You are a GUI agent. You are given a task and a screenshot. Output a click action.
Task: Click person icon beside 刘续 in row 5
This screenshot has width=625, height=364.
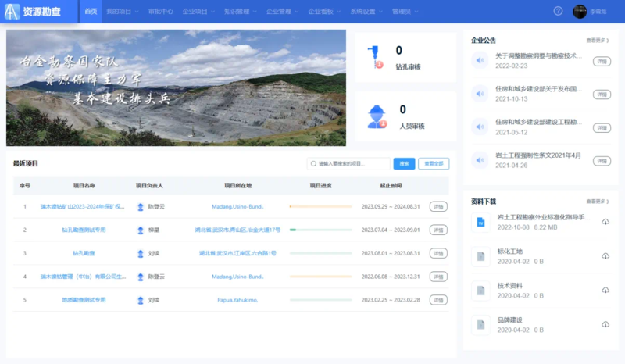tap(141, 300)
